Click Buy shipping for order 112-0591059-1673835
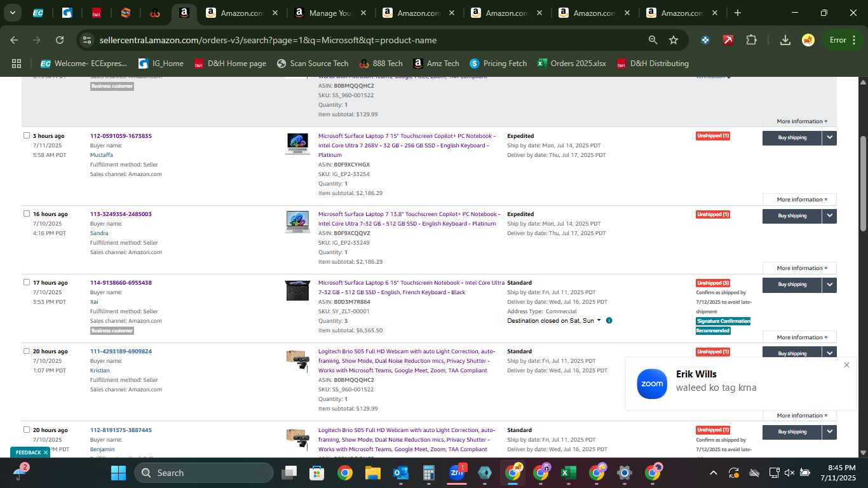 click(792, 137)
